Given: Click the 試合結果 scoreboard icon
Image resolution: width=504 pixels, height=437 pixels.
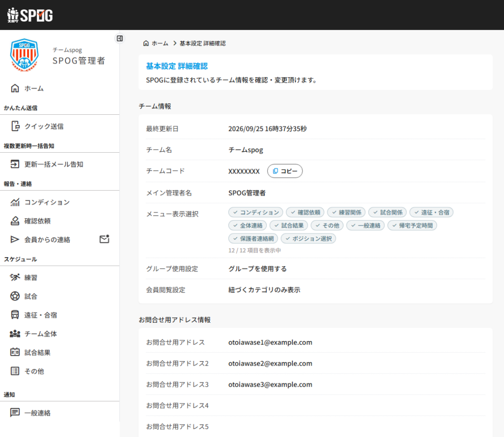Looking at the screenshot, I should point(15,352).
